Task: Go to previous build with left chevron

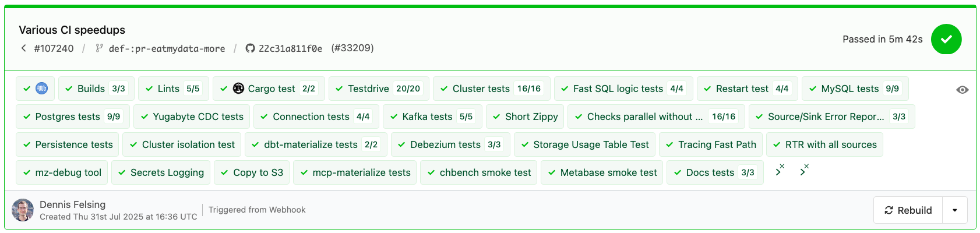Action: click(x=24, y=48)
